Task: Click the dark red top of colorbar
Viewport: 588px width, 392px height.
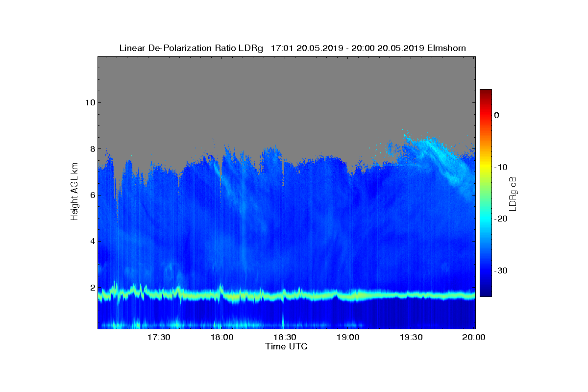Action: click(486, 93)
